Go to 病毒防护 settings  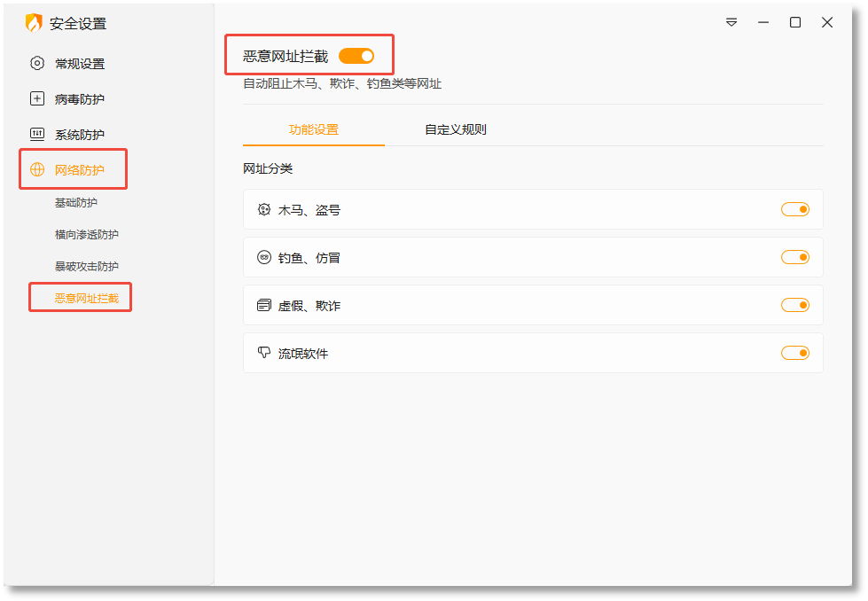point(80,99)
